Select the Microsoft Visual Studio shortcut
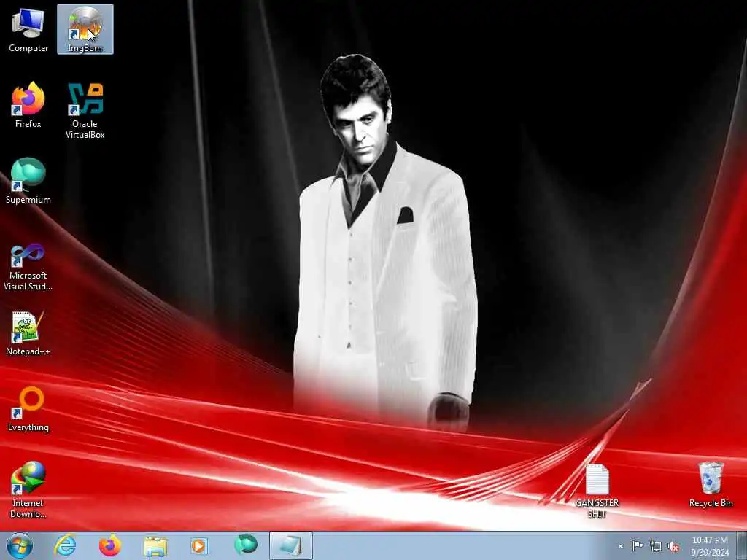The image size is (747, 560). coord(28,267)
